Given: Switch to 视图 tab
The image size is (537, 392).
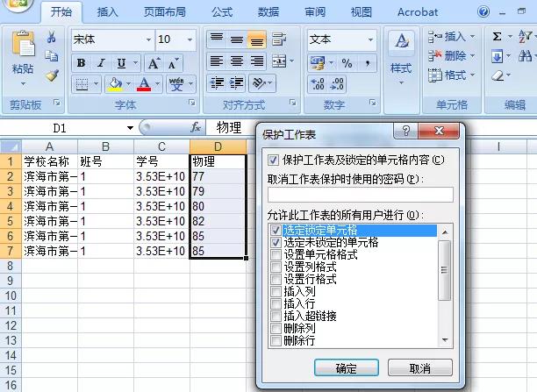Looking at the screenshot, I should click(x=362, y=12).
